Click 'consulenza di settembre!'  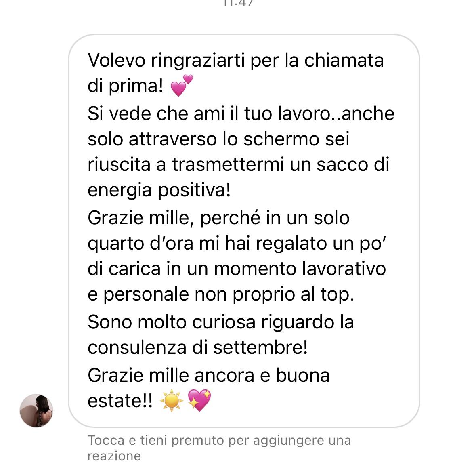[197, 347]
